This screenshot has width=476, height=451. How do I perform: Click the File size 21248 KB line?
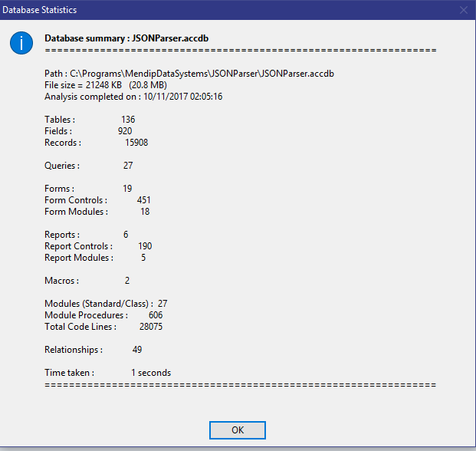106,85
